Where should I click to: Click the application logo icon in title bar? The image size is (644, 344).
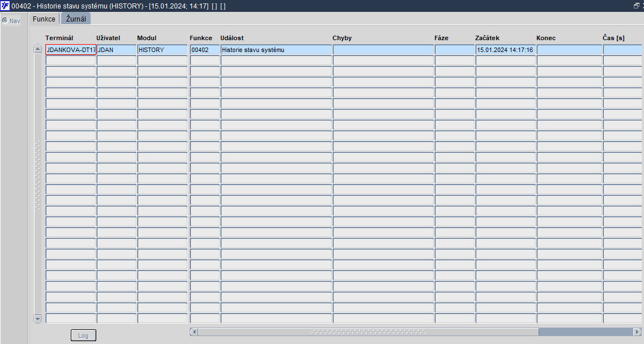coord(5,6)
